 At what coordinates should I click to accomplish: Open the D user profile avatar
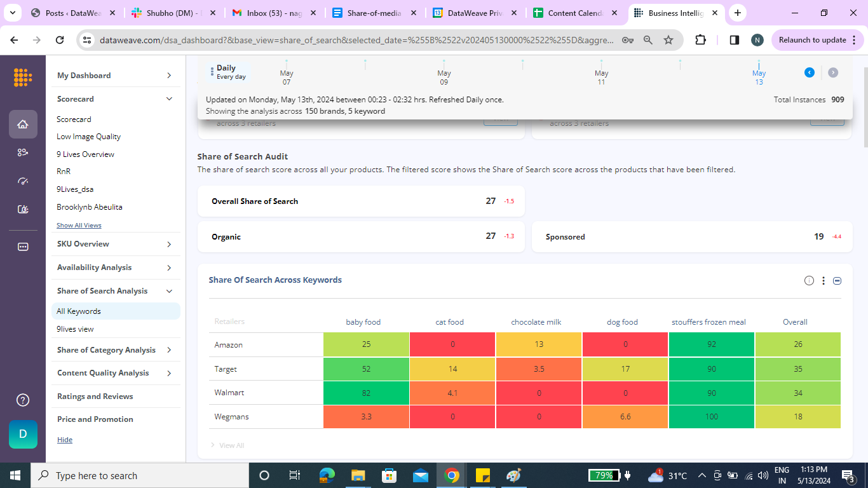click(23, 435)
